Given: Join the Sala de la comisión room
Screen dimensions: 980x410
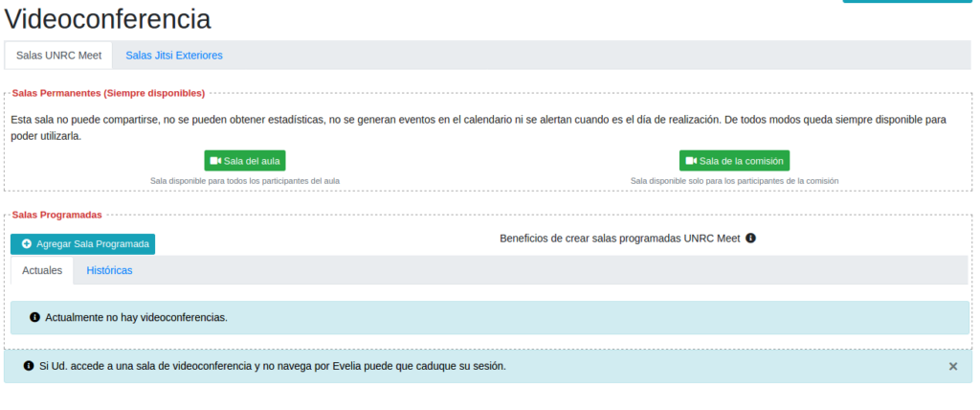Looking at the screenshot, I should [734, 161].
